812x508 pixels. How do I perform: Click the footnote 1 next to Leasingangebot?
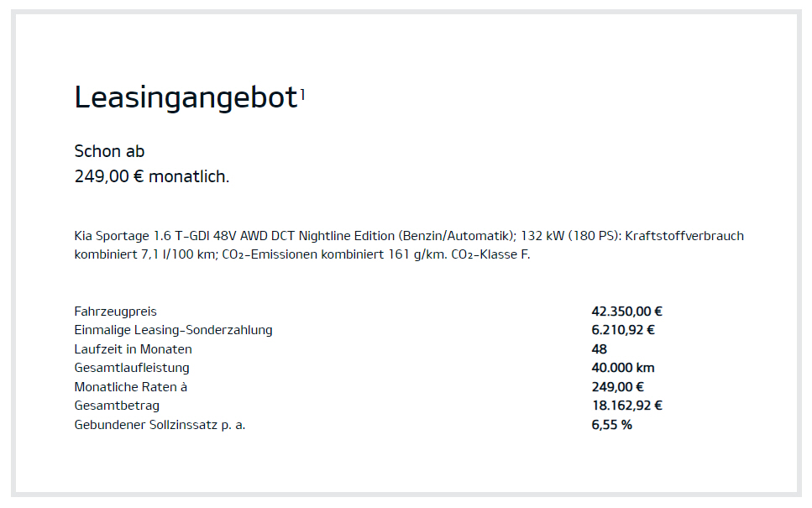(x=302, y=95)
